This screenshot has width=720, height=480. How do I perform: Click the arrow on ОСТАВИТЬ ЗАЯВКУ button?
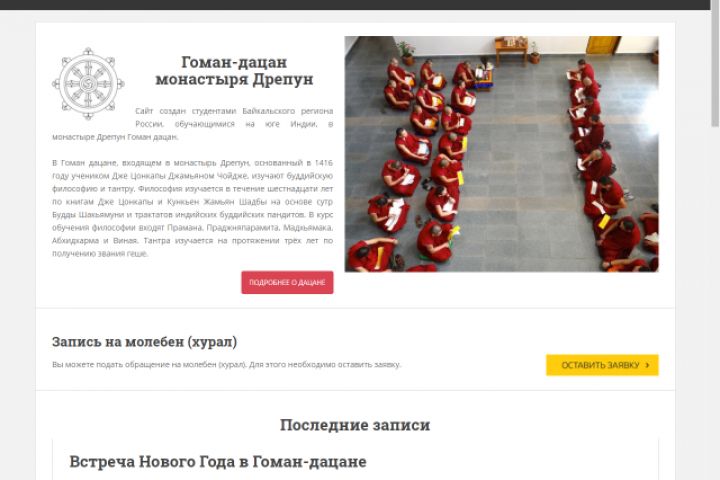647,365
